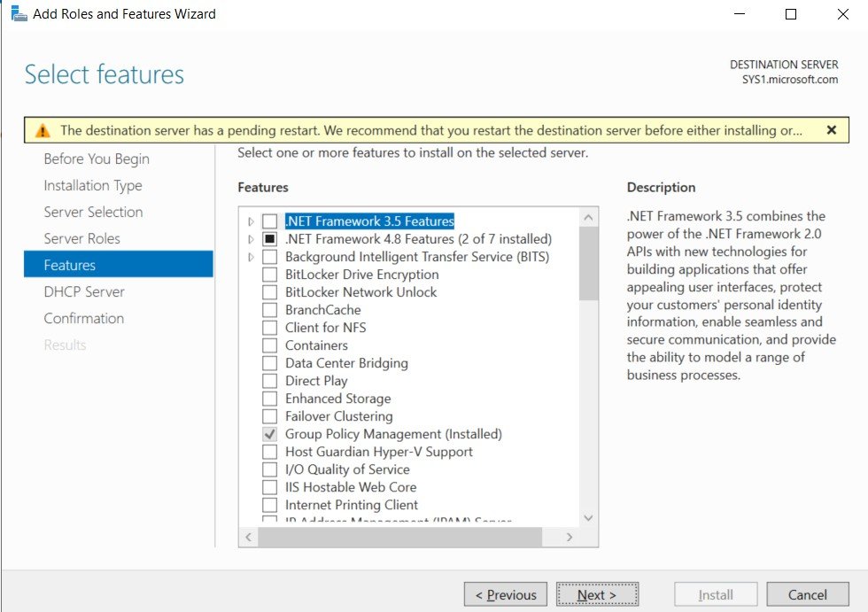Enable BitLocker Drive Encryption checkbox

point(269,275)
